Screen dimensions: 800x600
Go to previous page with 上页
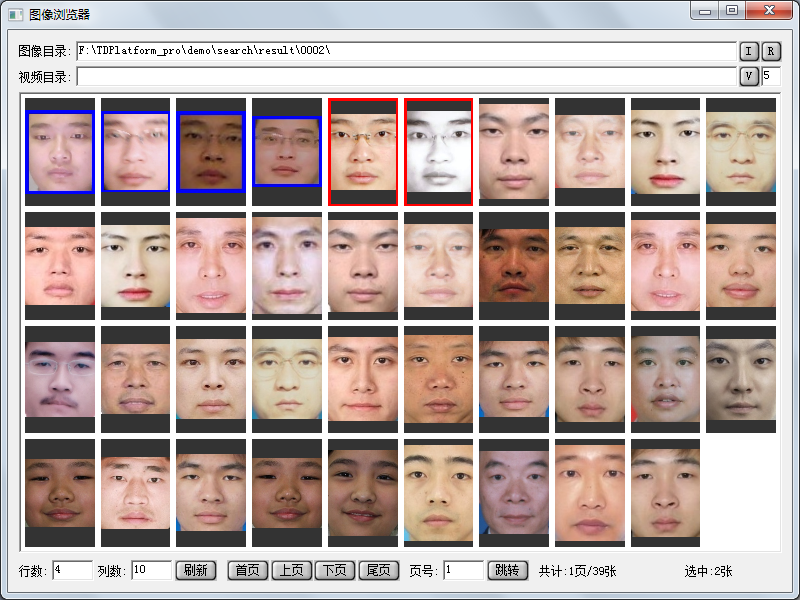point(291,570)
